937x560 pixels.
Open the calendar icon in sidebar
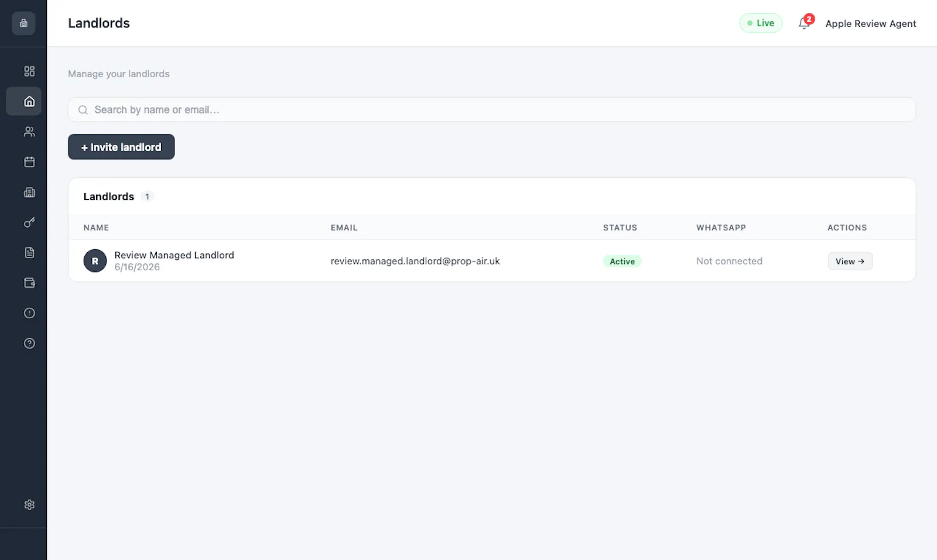[x=29, y=162]
